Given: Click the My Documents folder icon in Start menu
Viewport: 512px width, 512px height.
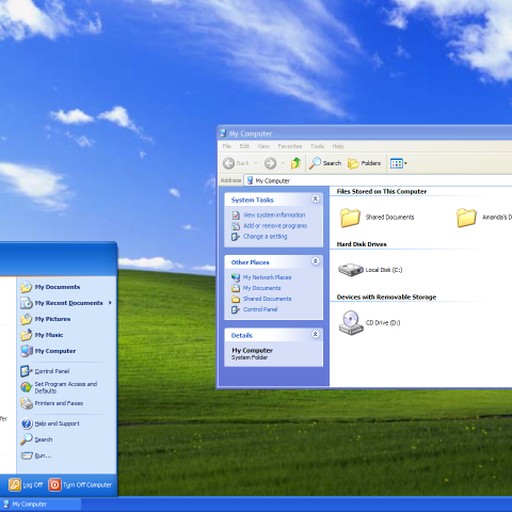Looking at the screenshot, I should (x=26, y=287).
